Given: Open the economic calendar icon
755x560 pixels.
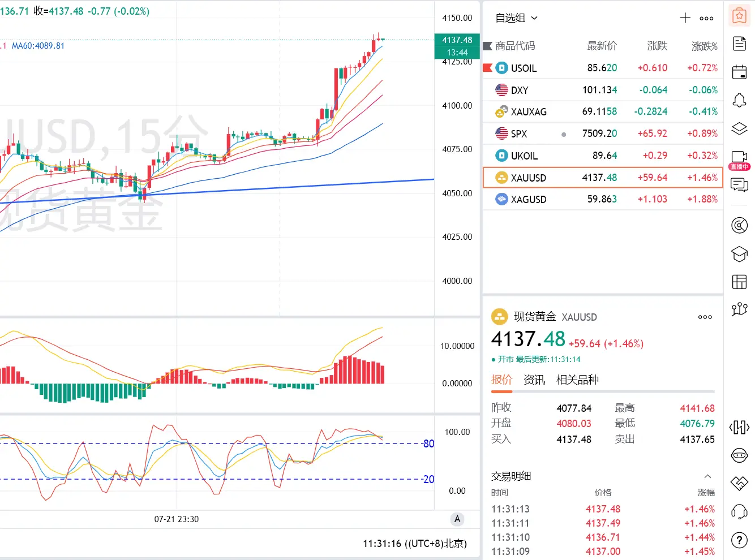Looking at the screenshot, I should click(x=739, y=72).
